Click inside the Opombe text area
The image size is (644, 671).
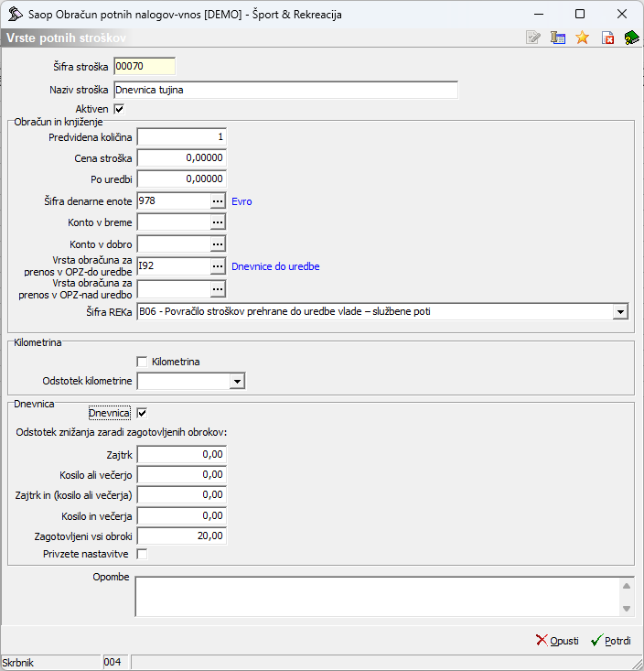coord(378,597)
